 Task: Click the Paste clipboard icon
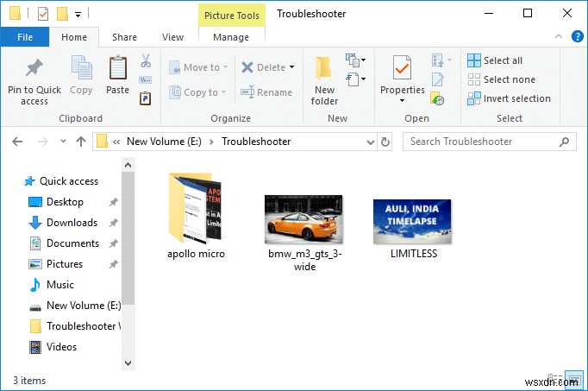coord(118,67)
